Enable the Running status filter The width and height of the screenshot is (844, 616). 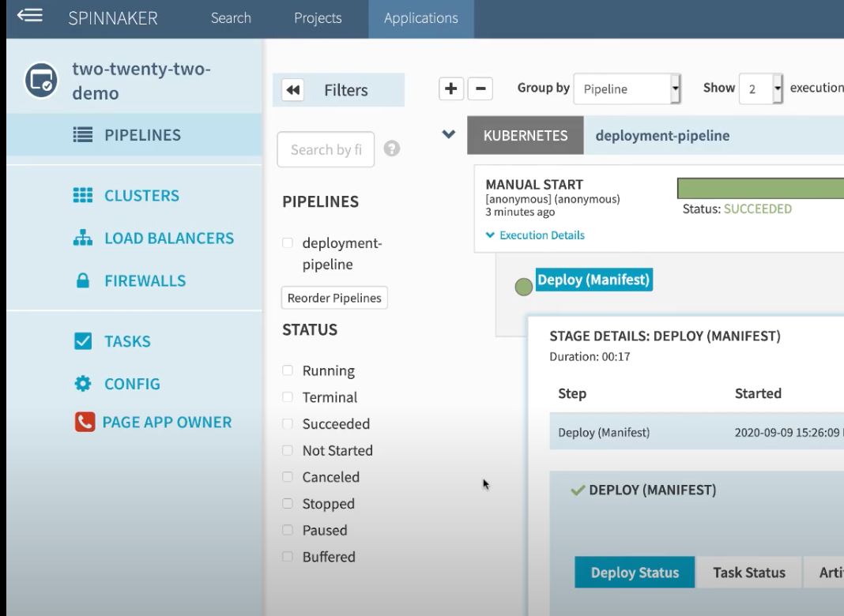tap(287, 370)
